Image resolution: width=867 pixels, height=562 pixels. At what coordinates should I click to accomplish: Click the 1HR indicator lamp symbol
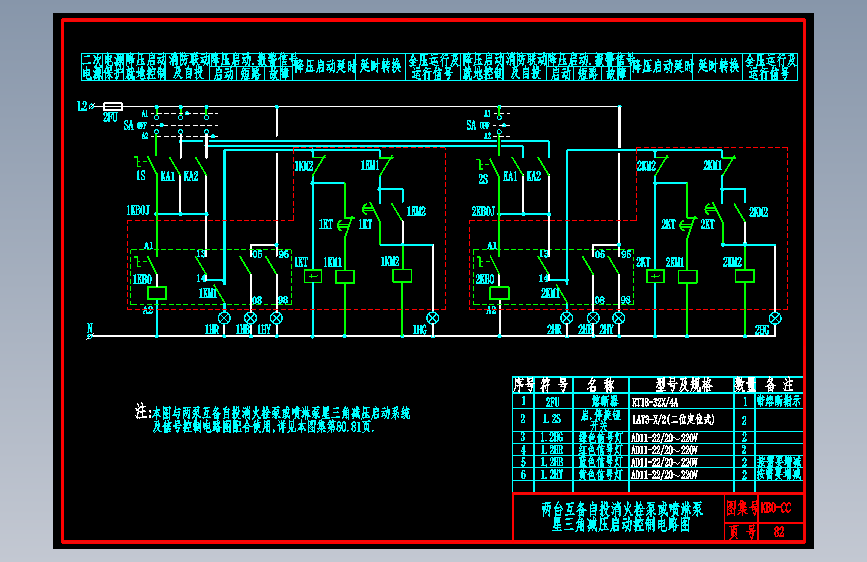pyautogui.click(x=224, y=318)
